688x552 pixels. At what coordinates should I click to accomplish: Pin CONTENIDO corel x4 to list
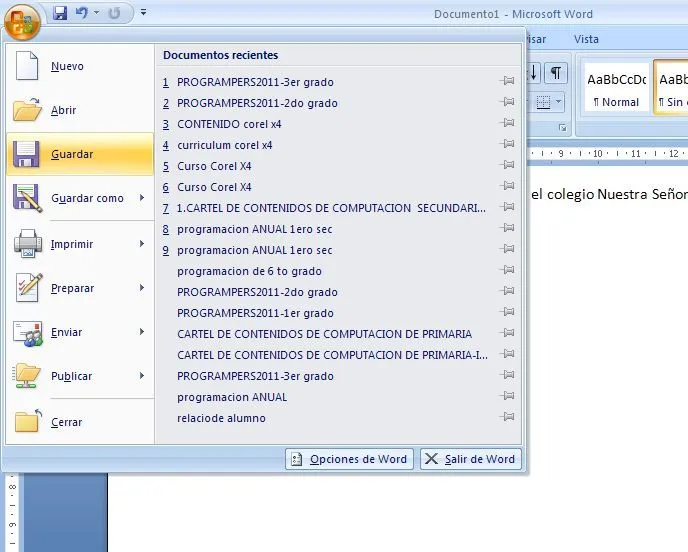pyautogui.click(x=507, y=123)
